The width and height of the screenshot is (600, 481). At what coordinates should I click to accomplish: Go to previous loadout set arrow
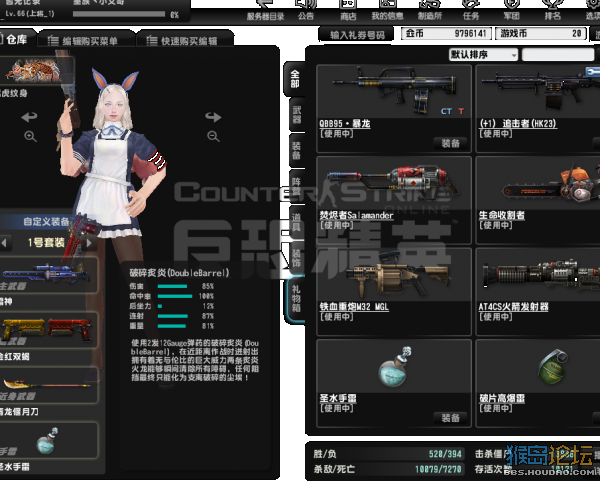[4, 243]
